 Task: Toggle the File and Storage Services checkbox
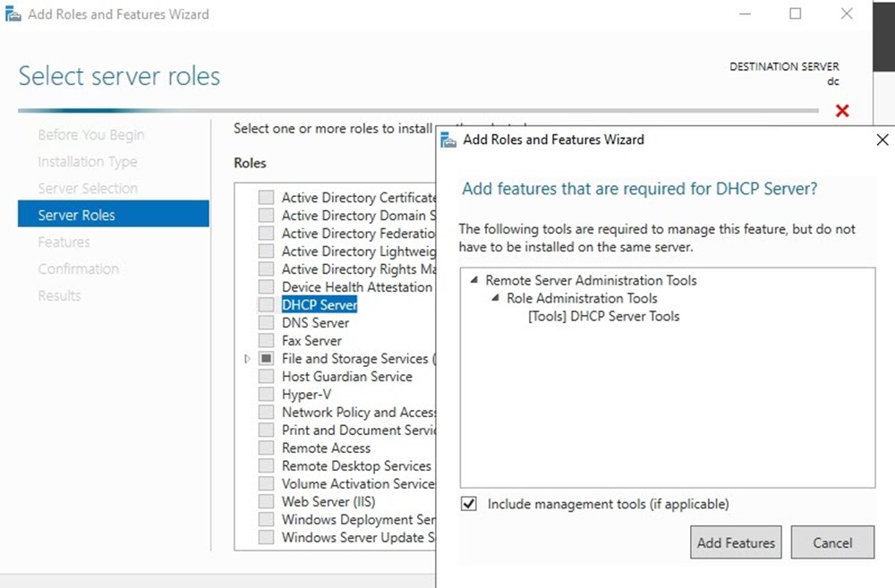coord(266,358)
